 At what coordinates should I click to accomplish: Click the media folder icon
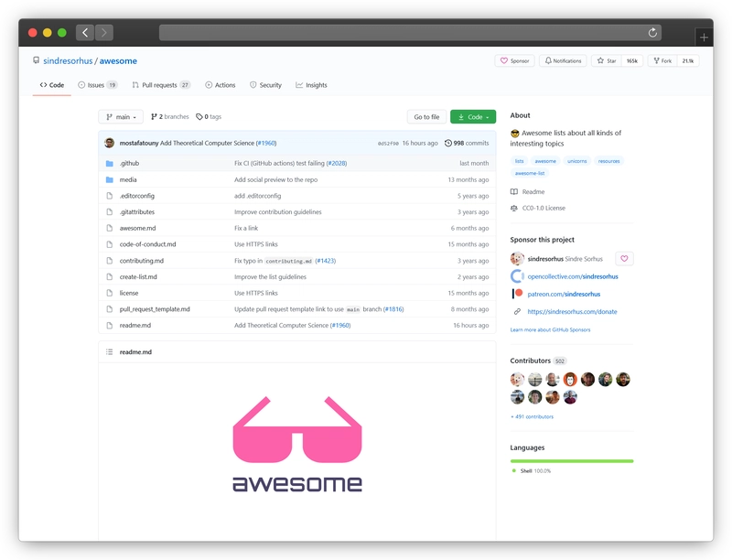coord(110,179)
